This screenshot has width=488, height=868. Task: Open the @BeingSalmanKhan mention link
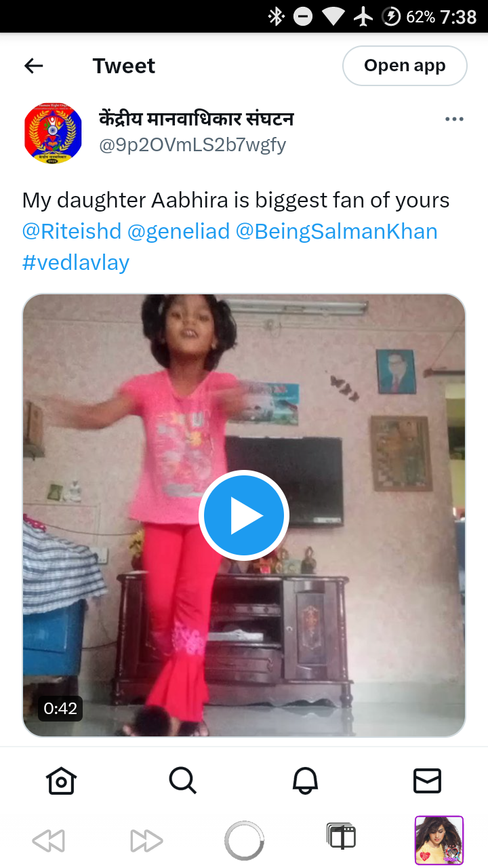pos(337,231)
